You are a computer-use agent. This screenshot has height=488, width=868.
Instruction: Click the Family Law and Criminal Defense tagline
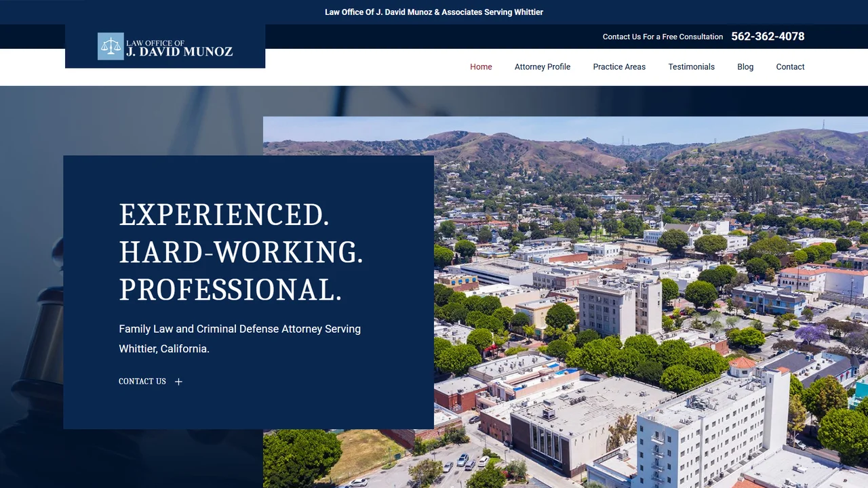click(x=240, y=339)
